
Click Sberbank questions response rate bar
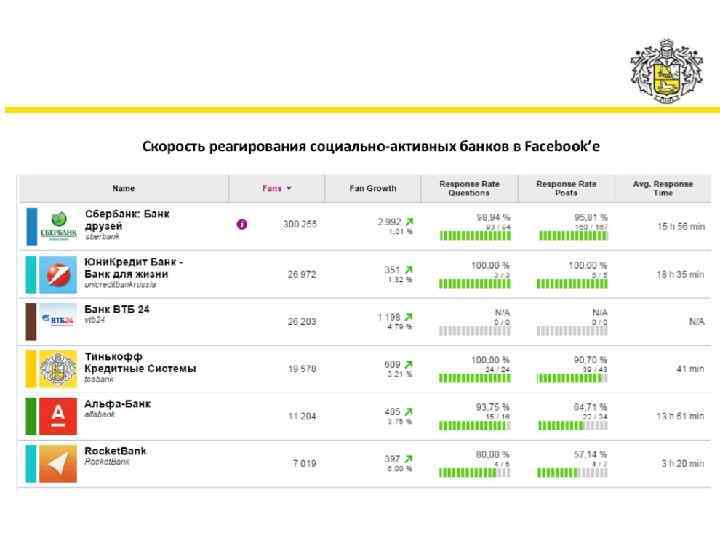click(475, 236)
